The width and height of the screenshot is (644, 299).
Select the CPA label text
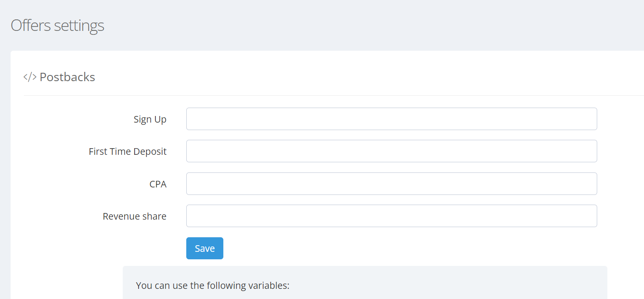coord(158,184)
